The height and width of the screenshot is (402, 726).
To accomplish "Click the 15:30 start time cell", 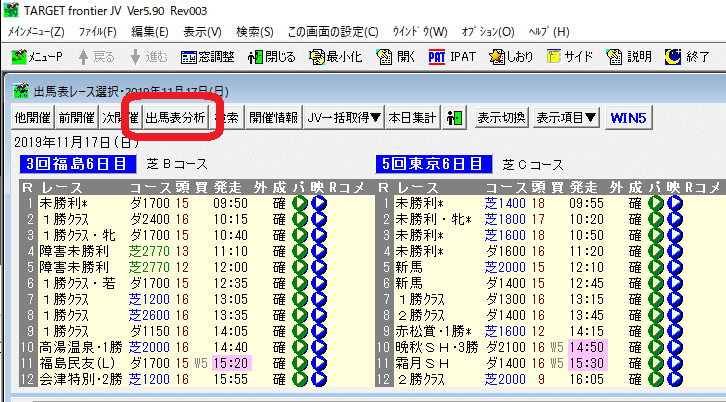I will pos(588,364).
